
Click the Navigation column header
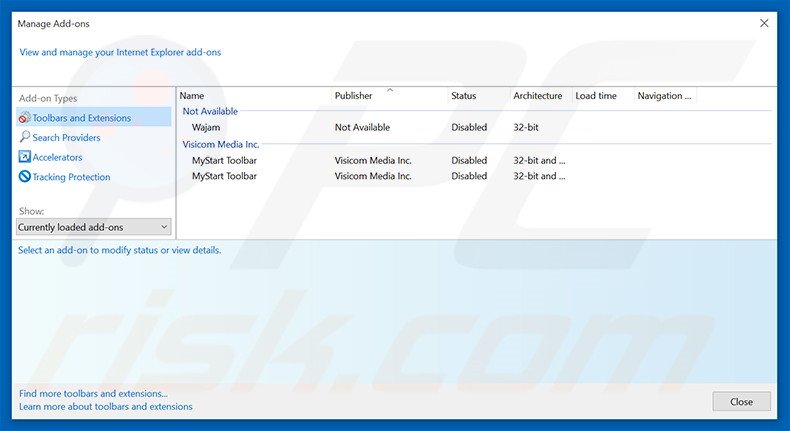tap(666, 96)
